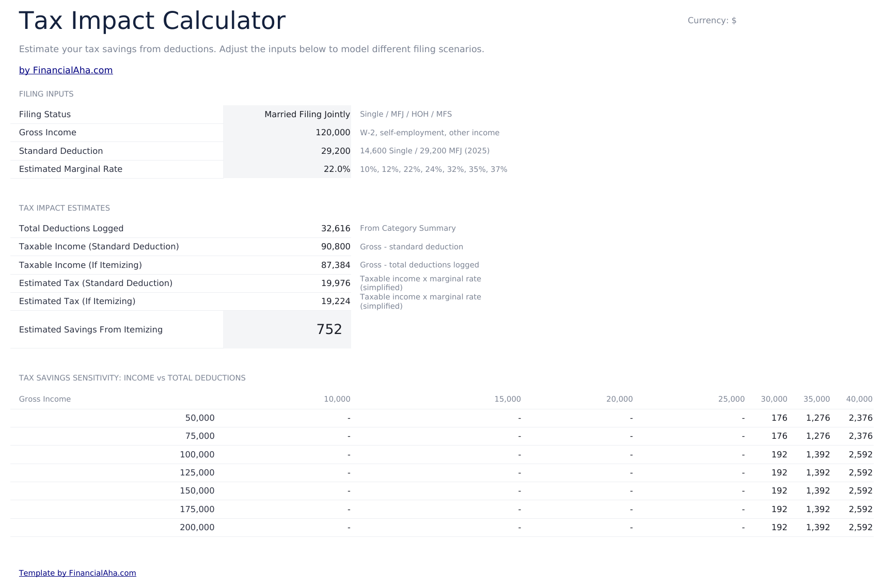Select the Estimated Savings value 752
This screenshot has width=884, height=588.
tap(287, 329)
